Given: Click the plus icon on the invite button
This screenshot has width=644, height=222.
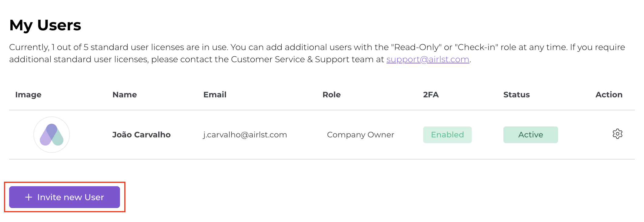Looking at the screenshot, I should tap(29, 197).
